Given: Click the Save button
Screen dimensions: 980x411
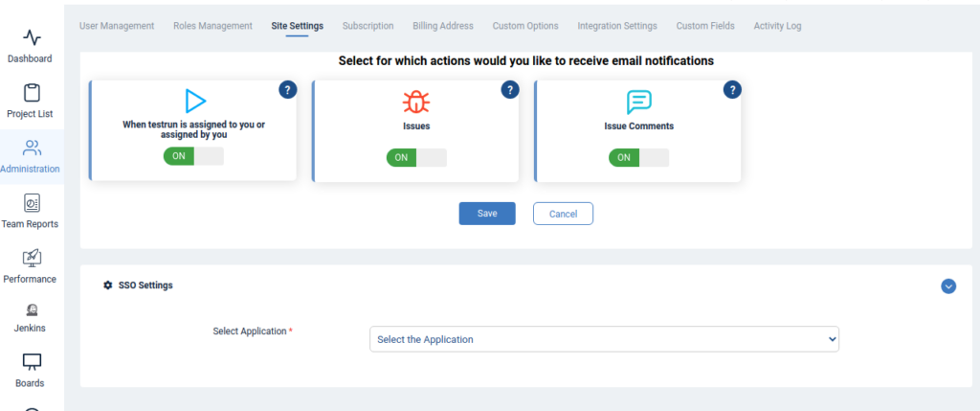Looking at the screenshot, I should pyautogui.click(x=487, y=213).
